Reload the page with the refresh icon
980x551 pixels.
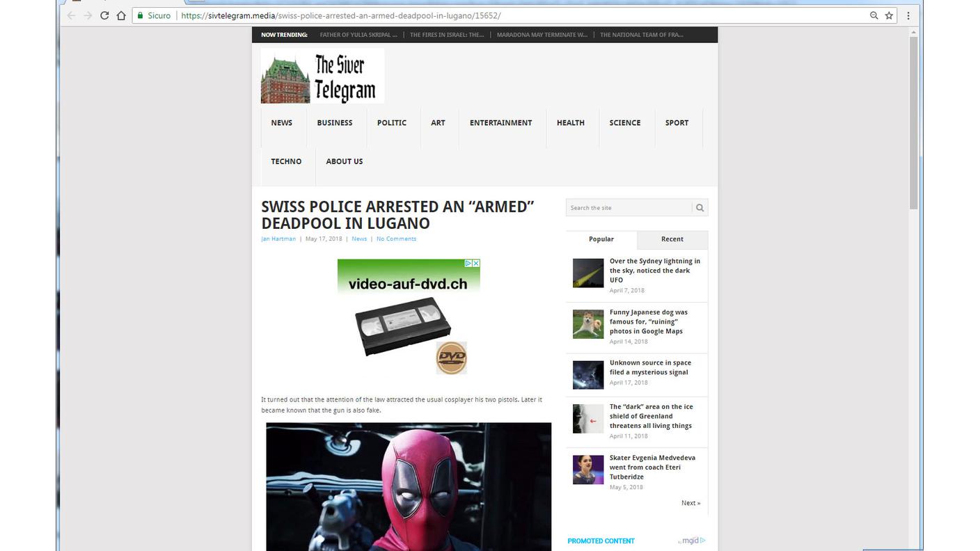click(x=104, y=15)
